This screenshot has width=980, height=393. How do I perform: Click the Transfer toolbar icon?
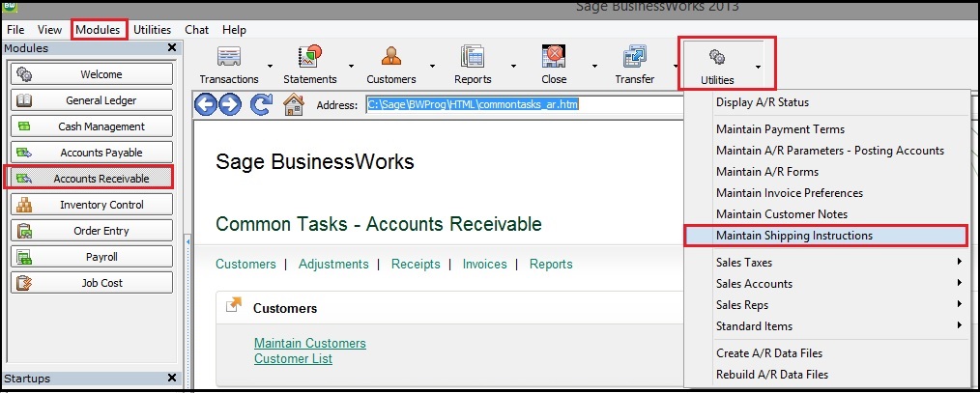[x=634, y=58]
